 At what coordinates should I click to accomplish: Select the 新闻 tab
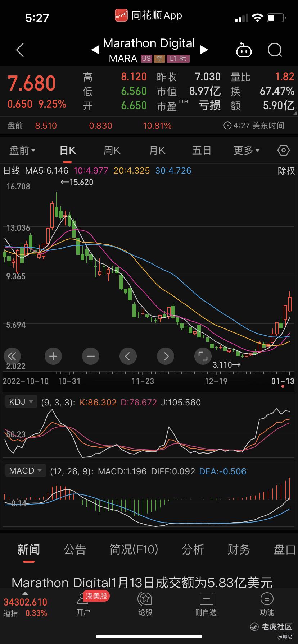[x=28, y=549]
